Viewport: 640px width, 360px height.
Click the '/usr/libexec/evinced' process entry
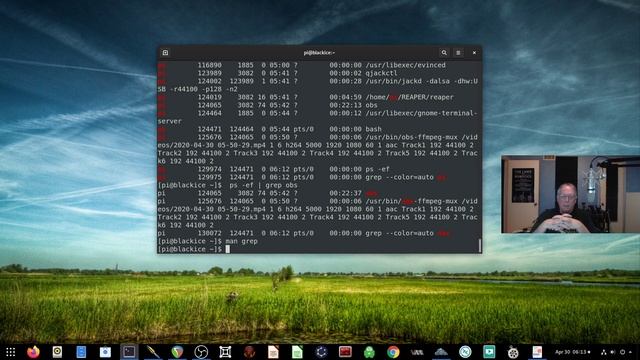point(405,65)
